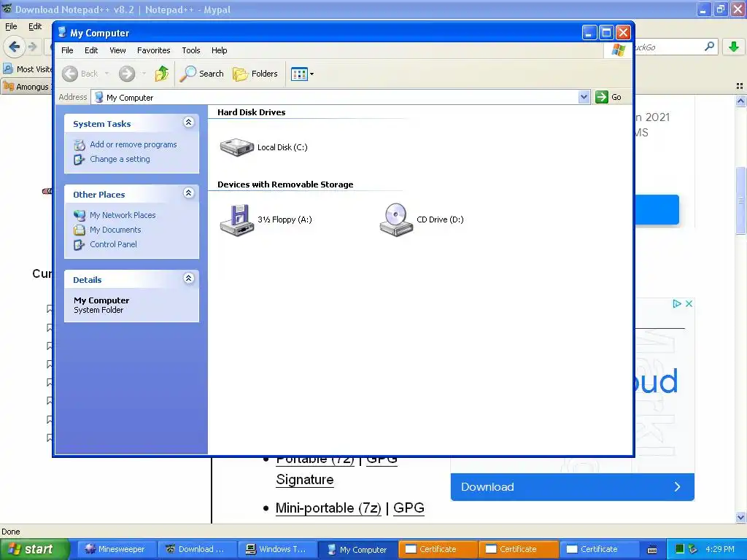This screenshot has width=747, height=560.
Task: Click Mypal search magnifier icon
Action: [x=709, y=47]
